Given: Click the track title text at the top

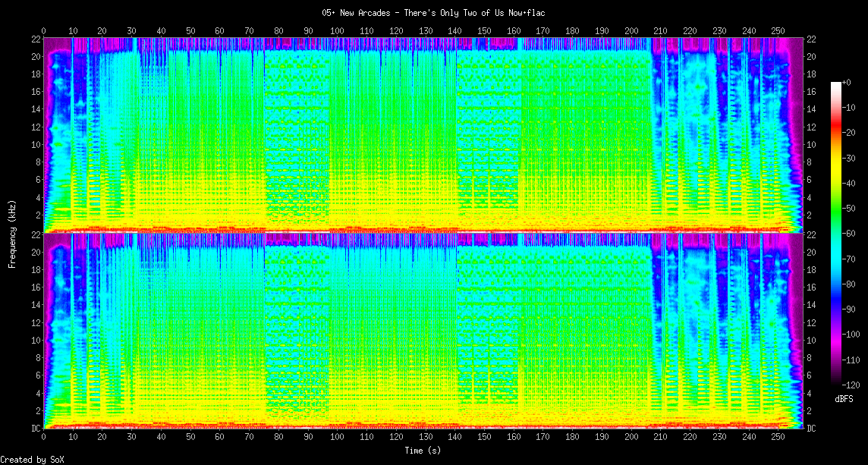Looking at the screenshot, I should point(433,13).
